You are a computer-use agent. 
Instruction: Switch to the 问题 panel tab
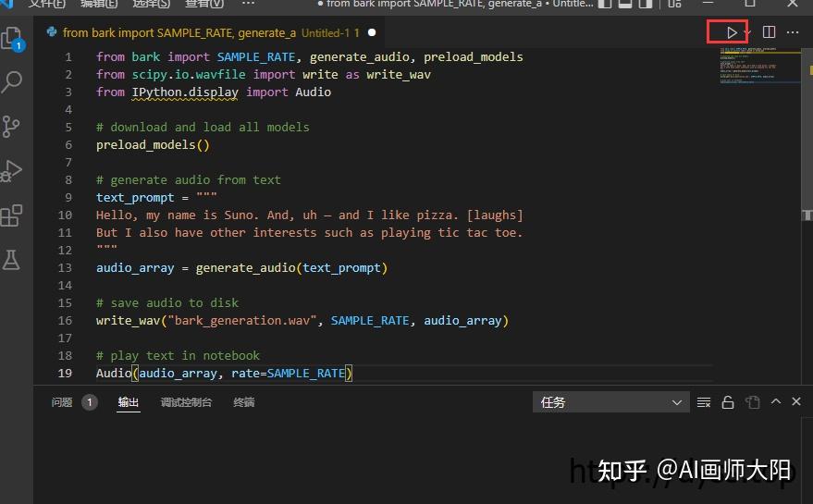[x=62, y=402]
